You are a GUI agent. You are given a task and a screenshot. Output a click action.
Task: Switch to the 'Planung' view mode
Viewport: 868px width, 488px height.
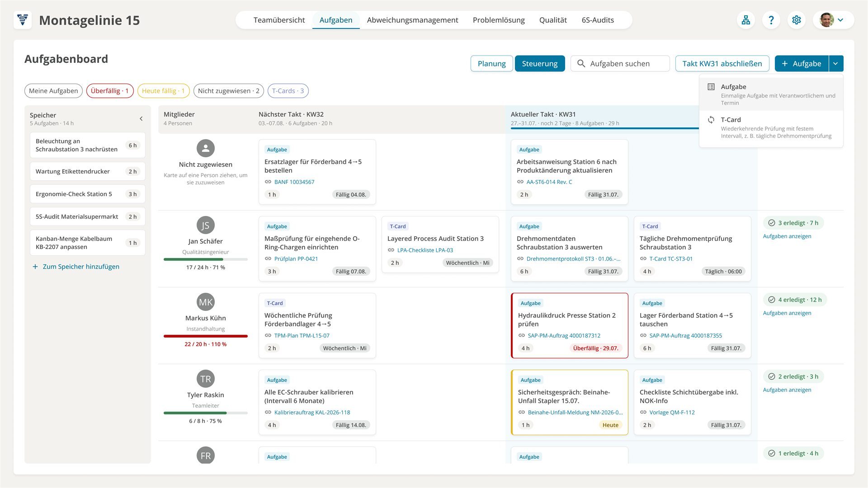pos(491,64)
